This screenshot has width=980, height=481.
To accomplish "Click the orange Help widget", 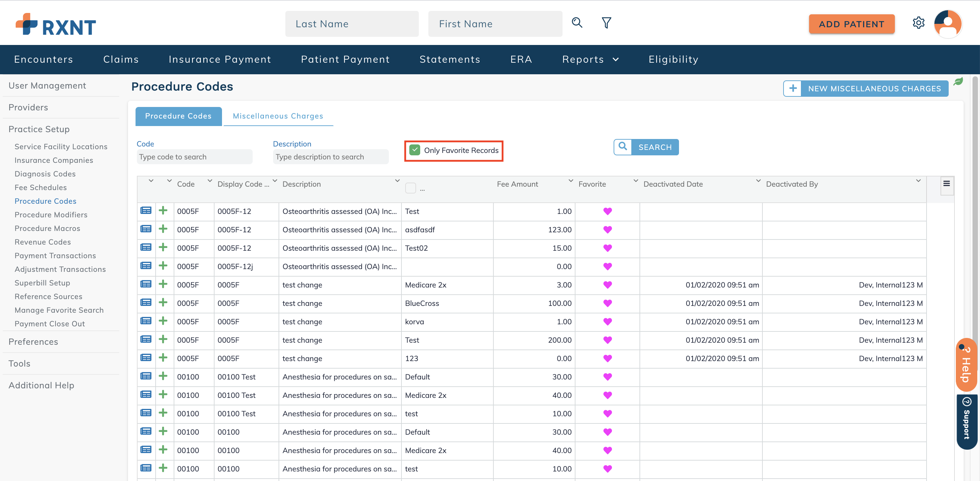I will click(x=966, y=364).
